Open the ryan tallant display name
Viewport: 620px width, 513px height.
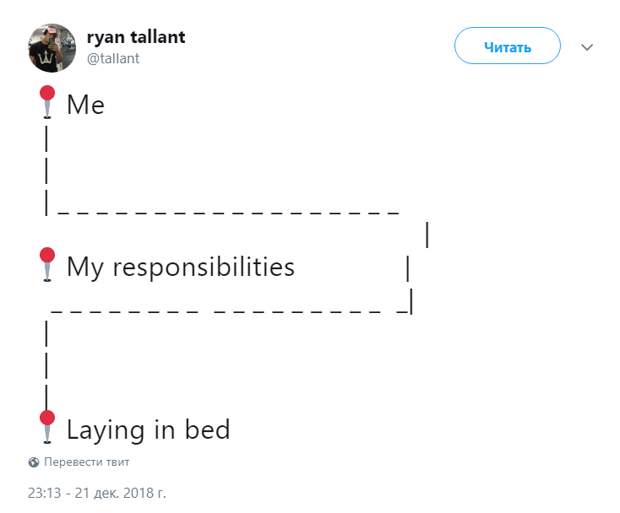(x=136, y=38)
